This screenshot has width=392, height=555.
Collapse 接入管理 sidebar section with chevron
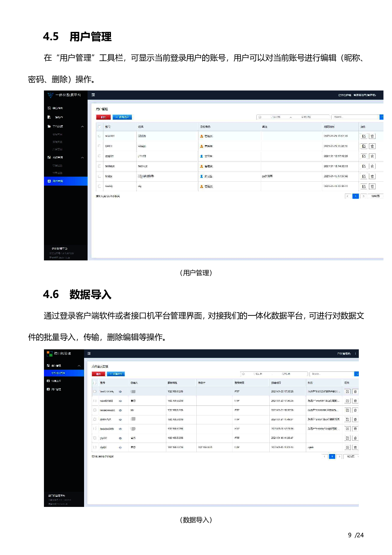pyautogui.click(x=79, y=366)
